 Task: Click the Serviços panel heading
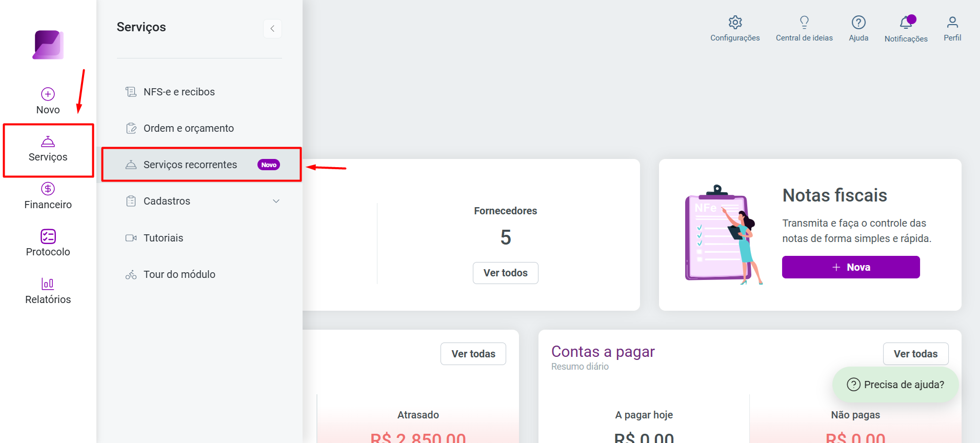tap(142, 27)
